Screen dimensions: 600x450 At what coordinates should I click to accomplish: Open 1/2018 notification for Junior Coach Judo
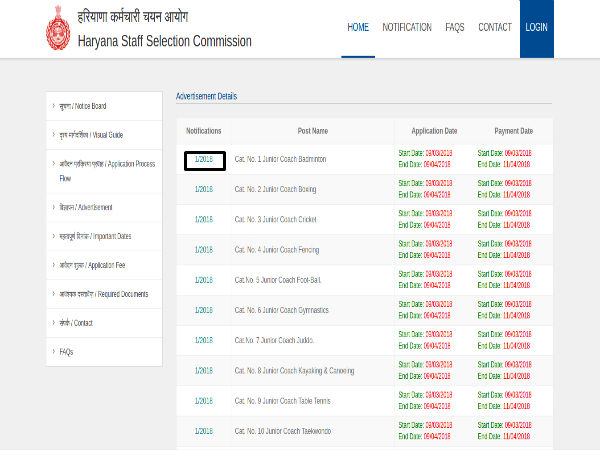click(204, 340)
